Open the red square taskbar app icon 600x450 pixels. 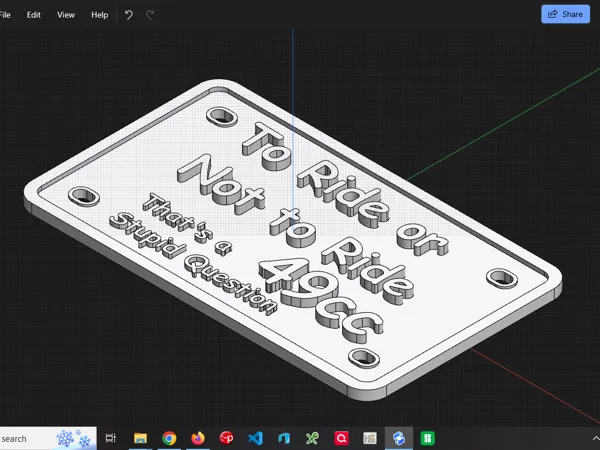click(x=341, y=438)
